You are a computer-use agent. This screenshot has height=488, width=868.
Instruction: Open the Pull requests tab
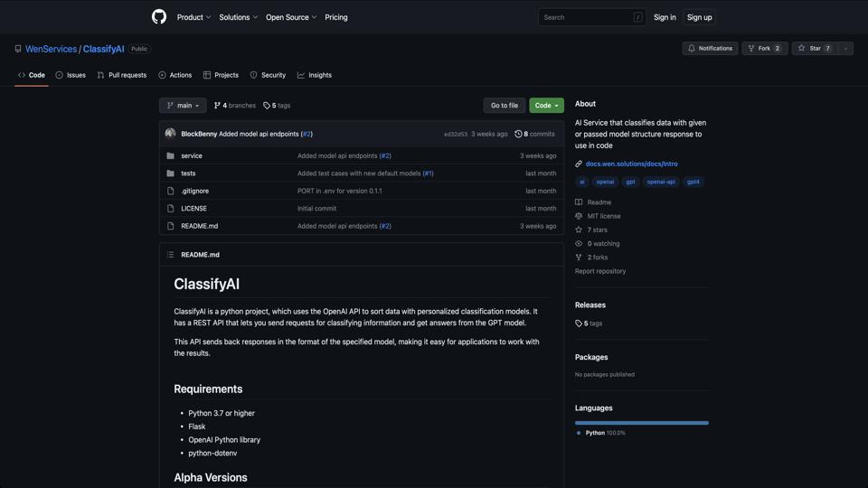pos(121,75)
